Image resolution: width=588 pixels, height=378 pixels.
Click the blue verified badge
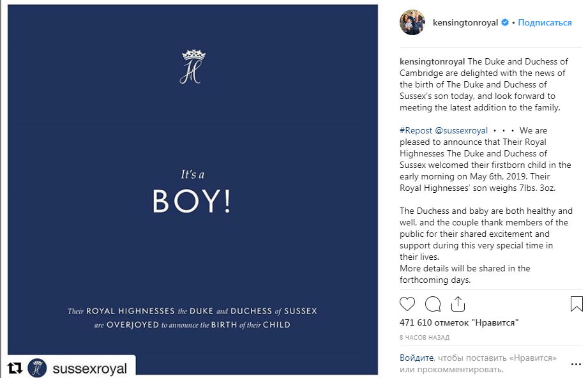pyautogui.click(x=504, y=22)
